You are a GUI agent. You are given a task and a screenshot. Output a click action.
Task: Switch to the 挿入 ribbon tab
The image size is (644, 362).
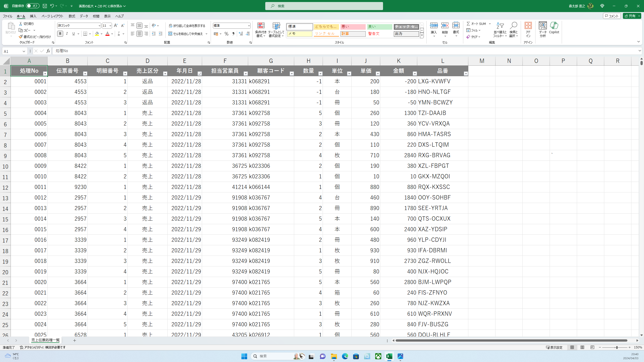click(33, 16)
